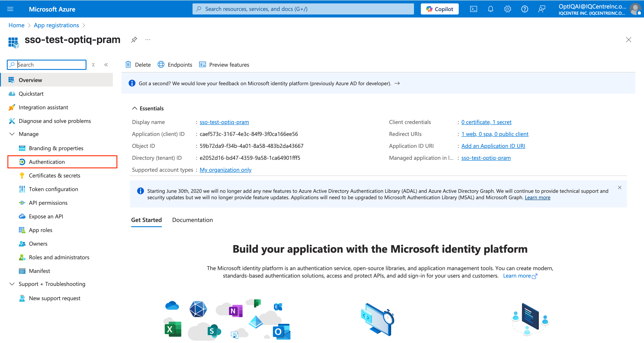Click My organization only link

point(226,170)
